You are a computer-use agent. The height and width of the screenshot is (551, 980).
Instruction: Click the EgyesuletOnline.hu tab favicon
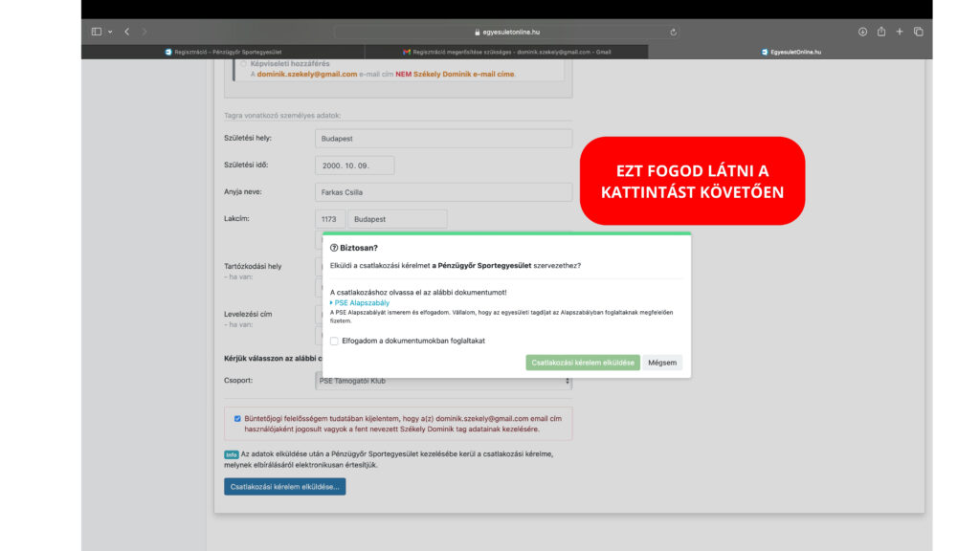[x=765, y=52]
